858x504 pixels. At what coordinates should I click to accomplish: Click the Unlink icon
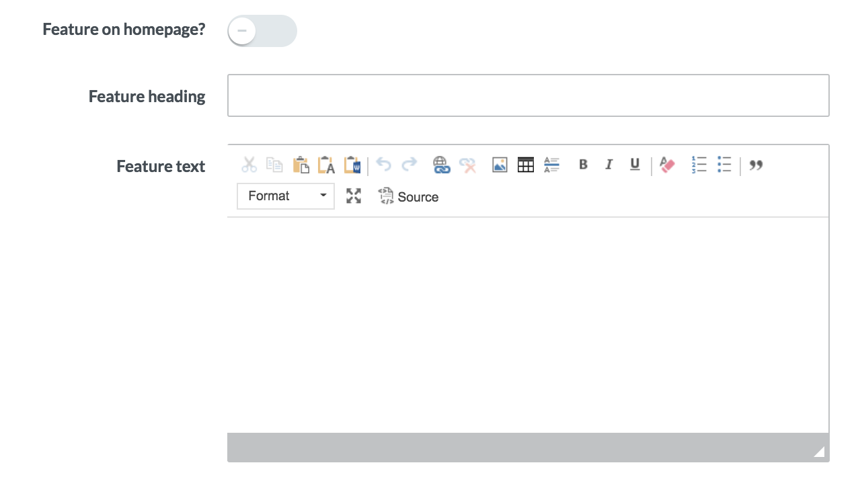[467, 165]
